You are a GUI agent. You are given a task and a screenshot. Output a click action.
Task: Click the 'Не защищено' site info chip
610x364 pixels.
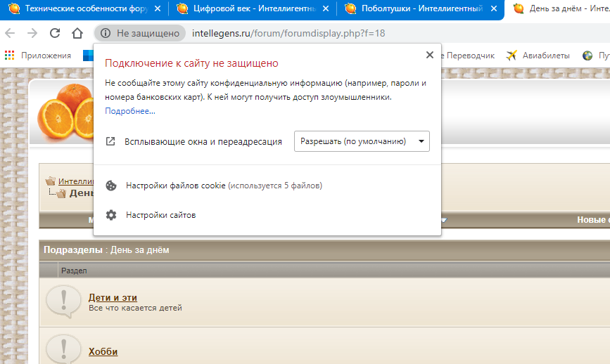point(139,33)
